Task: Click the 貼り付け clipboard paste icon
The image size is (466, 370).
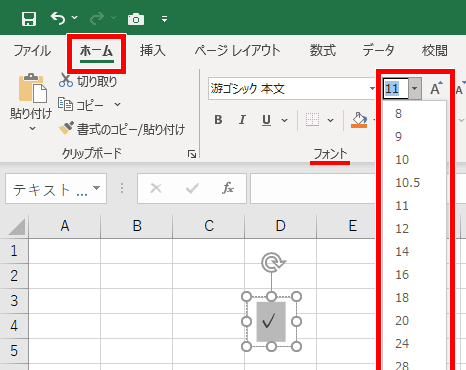Action: 33,87
